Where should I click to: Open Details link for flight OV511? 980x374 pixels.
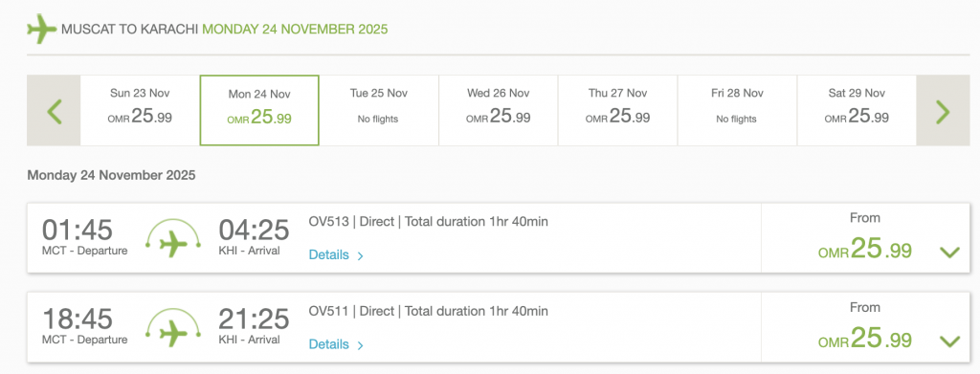(336, 344)
